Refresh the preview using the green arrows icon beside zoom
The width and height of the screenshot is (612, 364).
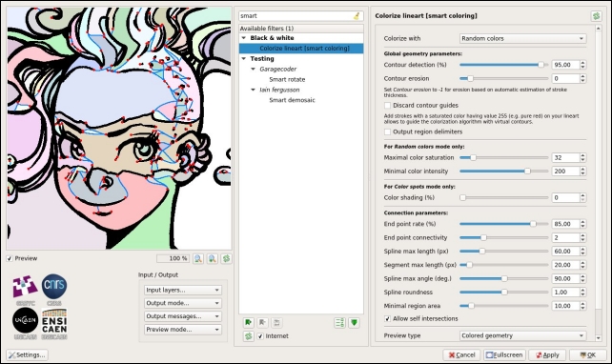tap(226, 258)
